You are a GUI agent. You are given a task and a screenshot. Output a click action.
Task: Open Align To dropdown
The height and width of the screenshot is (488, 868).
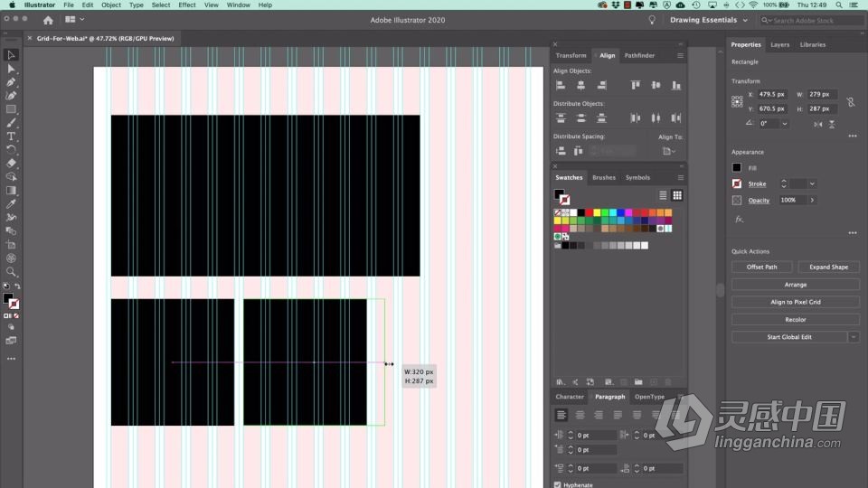[x=669, y=151]
